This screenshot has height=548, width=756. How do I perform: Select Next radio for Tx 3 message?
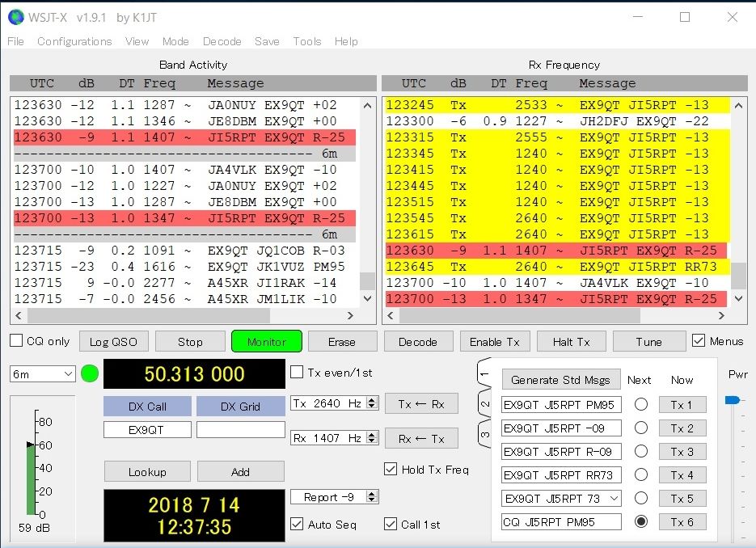coord(640,451)
